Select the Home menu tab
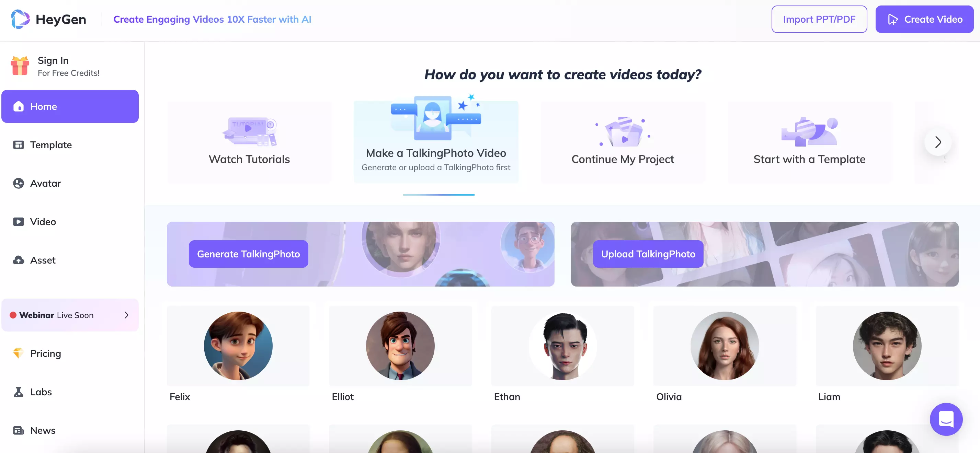 [x=69, y=106]
